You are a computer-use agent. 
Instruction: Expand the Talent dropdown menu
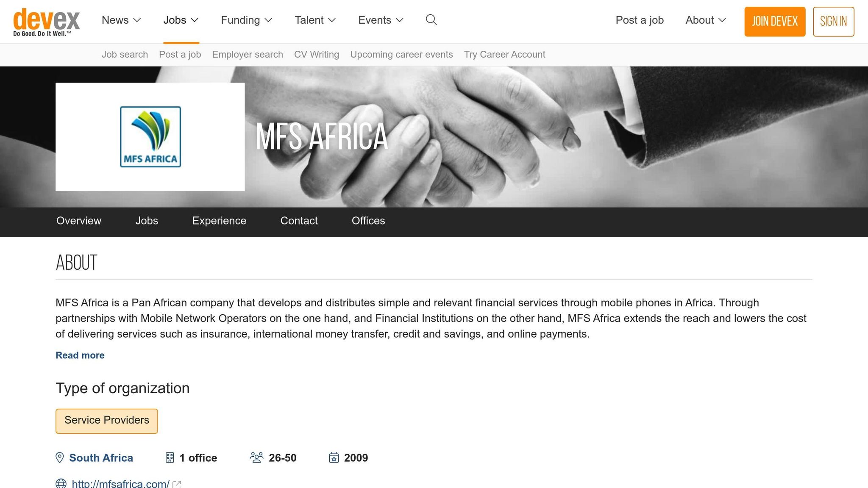pos(315,20)
